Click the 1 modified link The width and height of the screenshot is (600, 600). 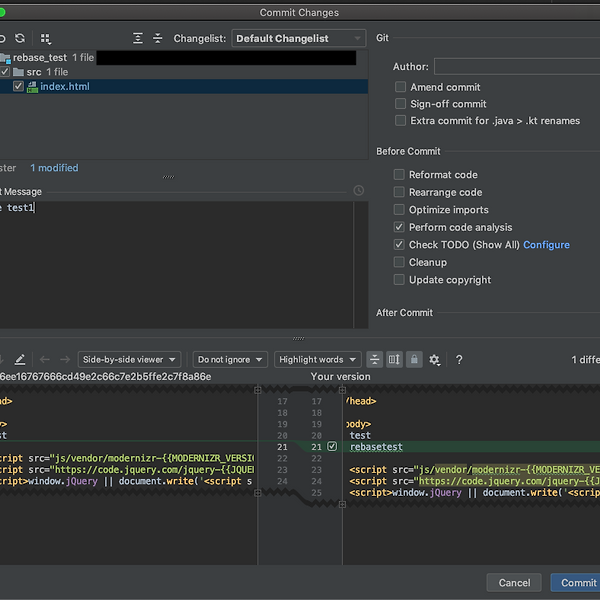point(54,168)
